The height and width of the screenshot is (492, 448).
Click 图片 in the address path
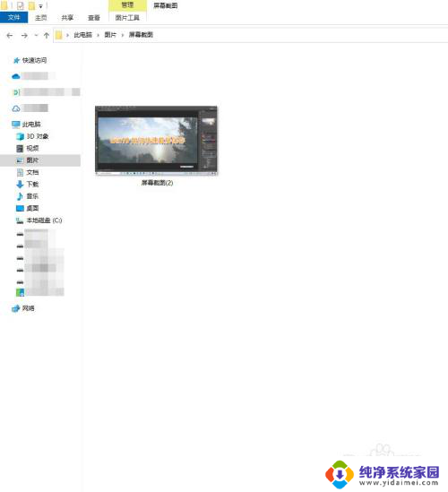[x=110, y=35]
